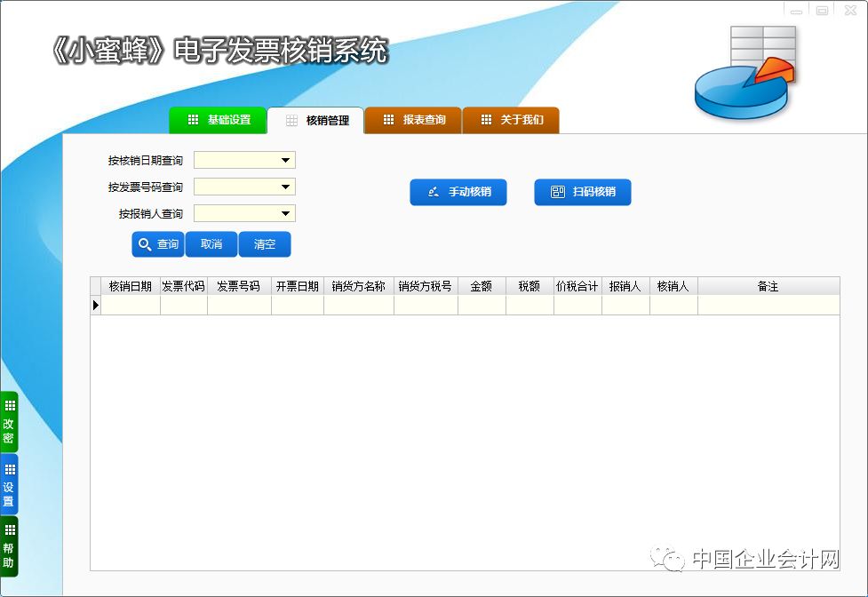868x597 pixels.
Task: Click the magnifier icon on 查询 button
Action: pos(145,244)
